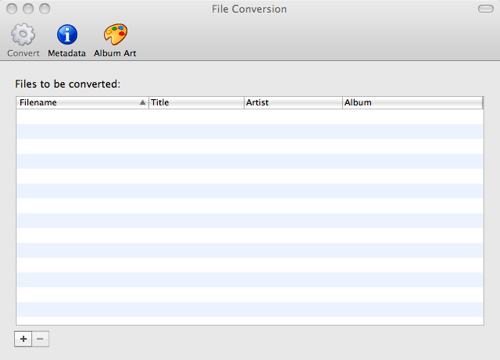
Task: Minimize the File Conversion window
Action: (x=28, y=9)
